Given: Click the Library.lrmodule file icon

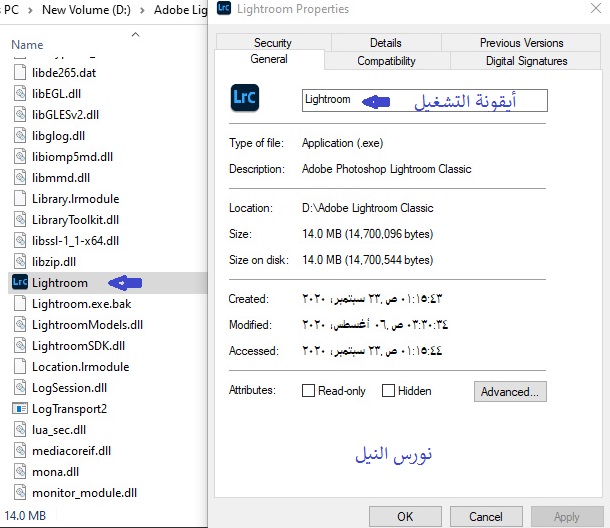Looking at the screenshot, I should 20,198.
